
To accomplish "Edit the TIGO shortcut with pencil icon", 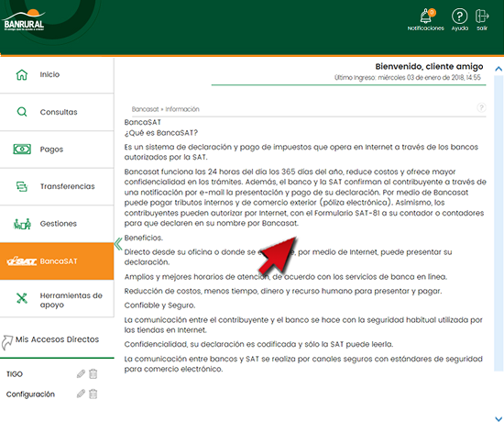I will (x=81, y=373).
